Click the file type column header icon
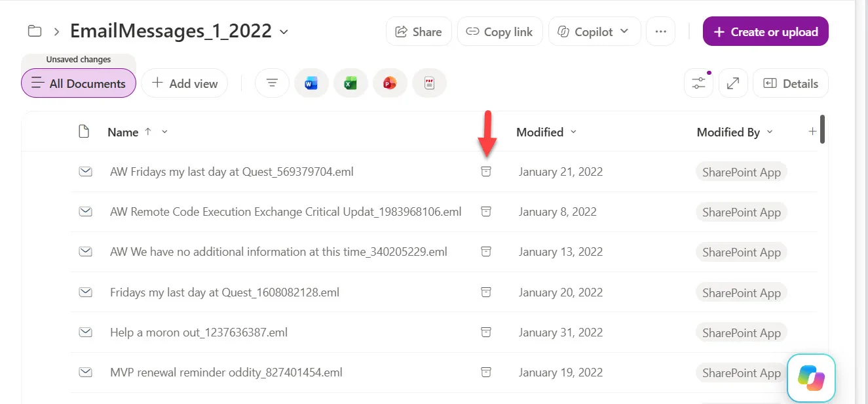 [x=84, y=132]
